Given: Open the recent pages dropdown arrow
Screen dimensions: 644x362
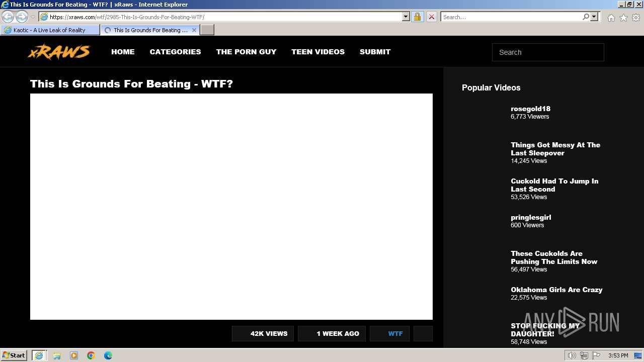Looking at the screenshot, I should (33, 17).
